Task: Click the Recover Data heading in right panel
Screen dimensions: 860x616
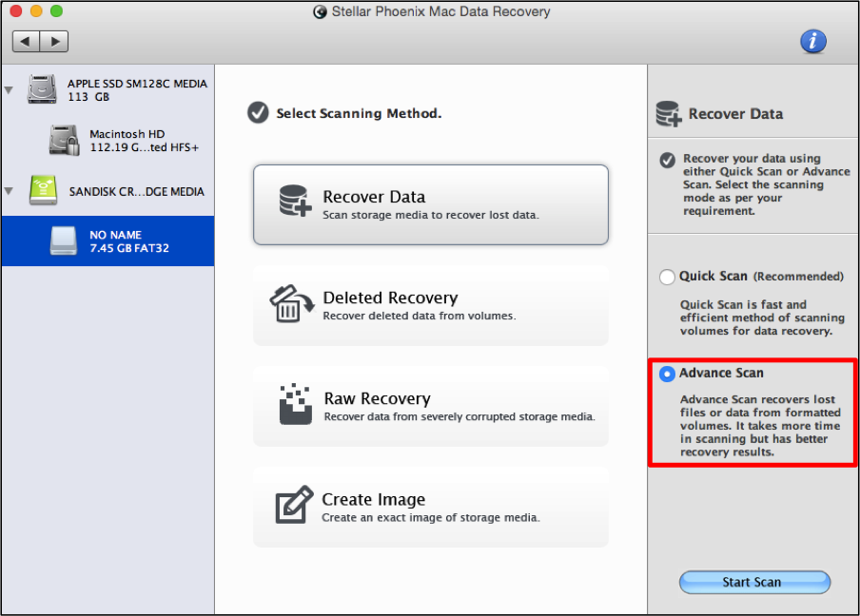Action: tap(735, 114)
